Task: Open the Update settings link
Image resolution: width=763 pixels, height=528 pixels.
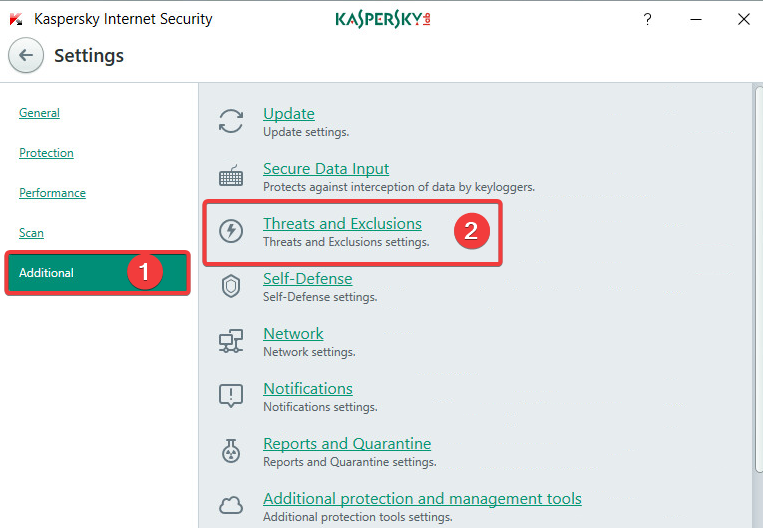Action: click(289, 114)
